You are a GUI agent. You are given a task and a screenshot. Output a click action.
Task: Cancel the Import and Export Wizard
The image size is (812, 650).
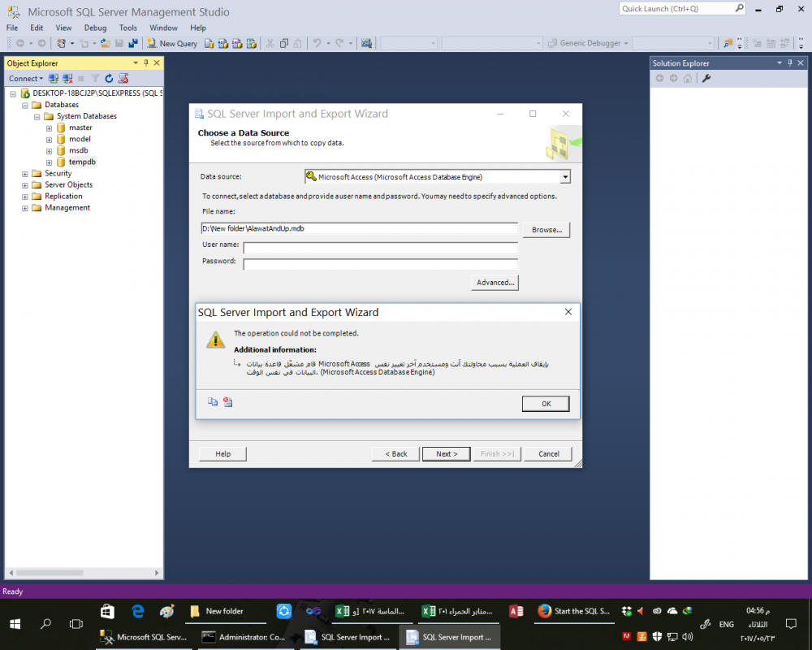pos(548,453)
